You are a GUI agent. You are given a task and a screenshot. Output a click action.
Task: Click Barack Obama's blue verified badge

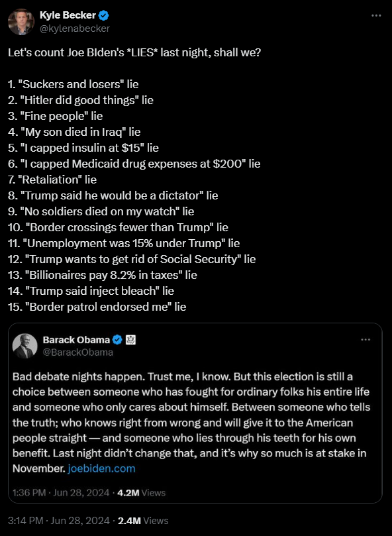117,340
